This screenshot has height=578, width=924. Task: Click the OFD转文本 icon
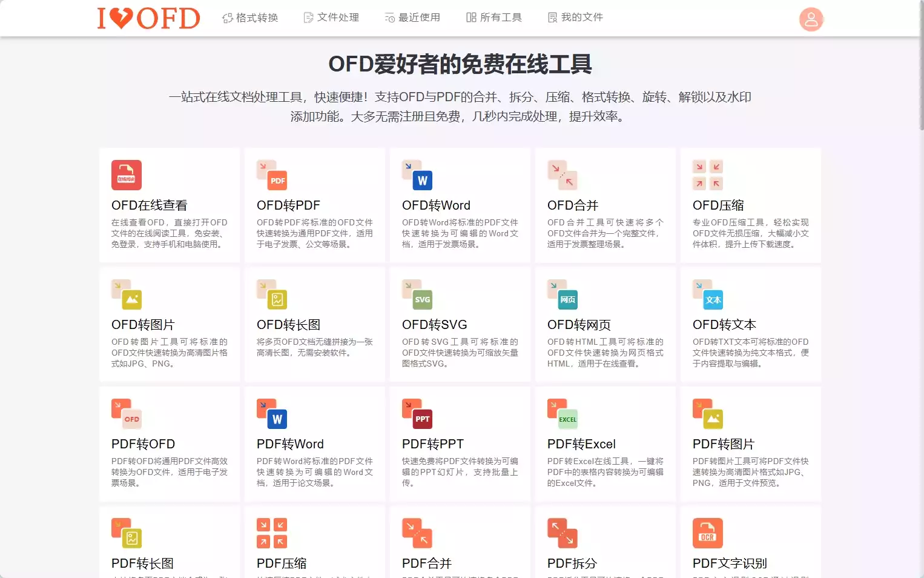click(x=708, y=294)
